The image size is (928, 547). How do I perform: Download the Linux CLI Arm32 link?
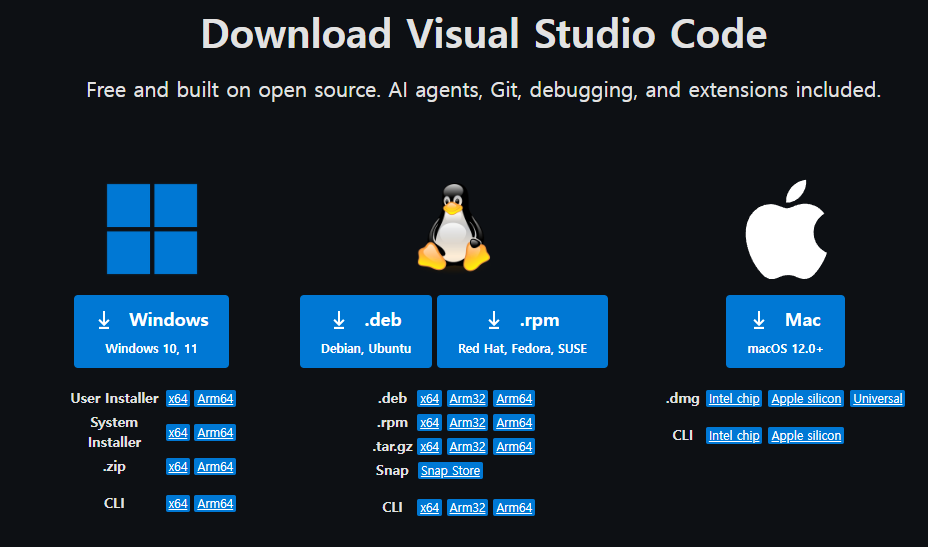(467, 507)
